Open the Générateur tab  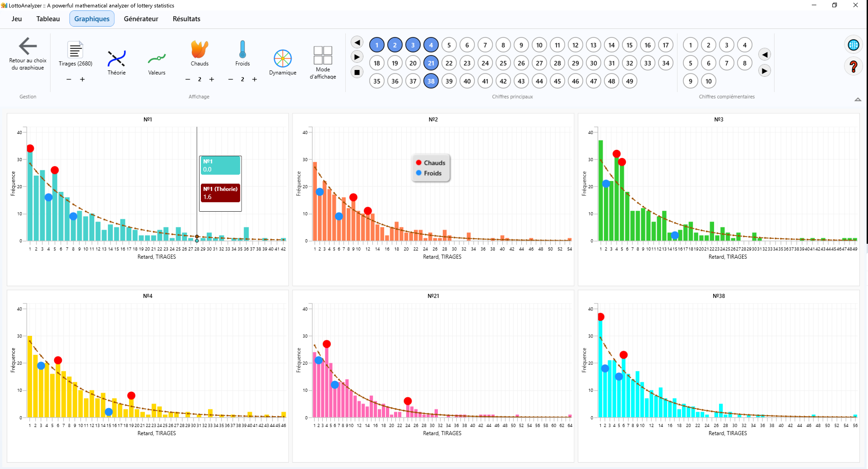(x=141, y=19)
